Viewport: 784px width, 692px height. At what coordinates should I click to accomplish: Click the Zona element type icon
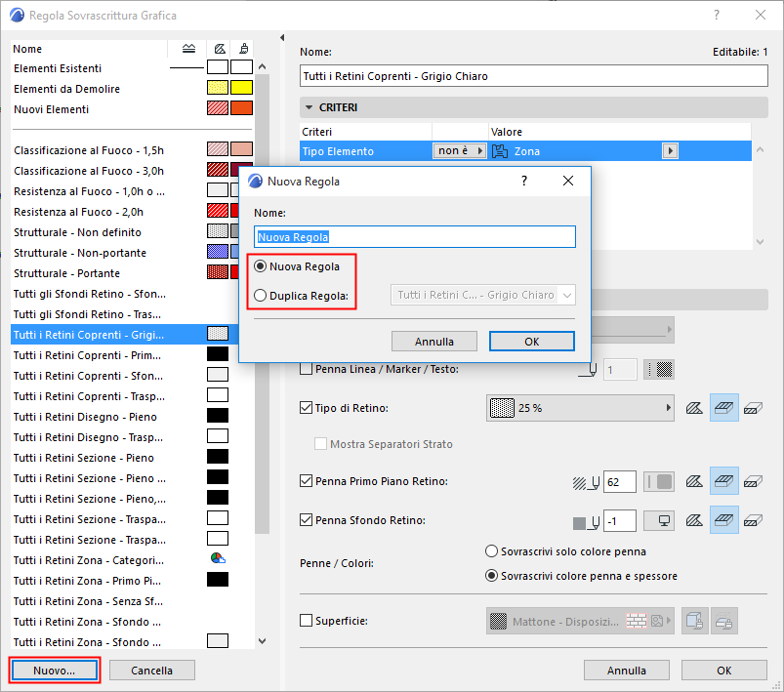pos(500,151)
